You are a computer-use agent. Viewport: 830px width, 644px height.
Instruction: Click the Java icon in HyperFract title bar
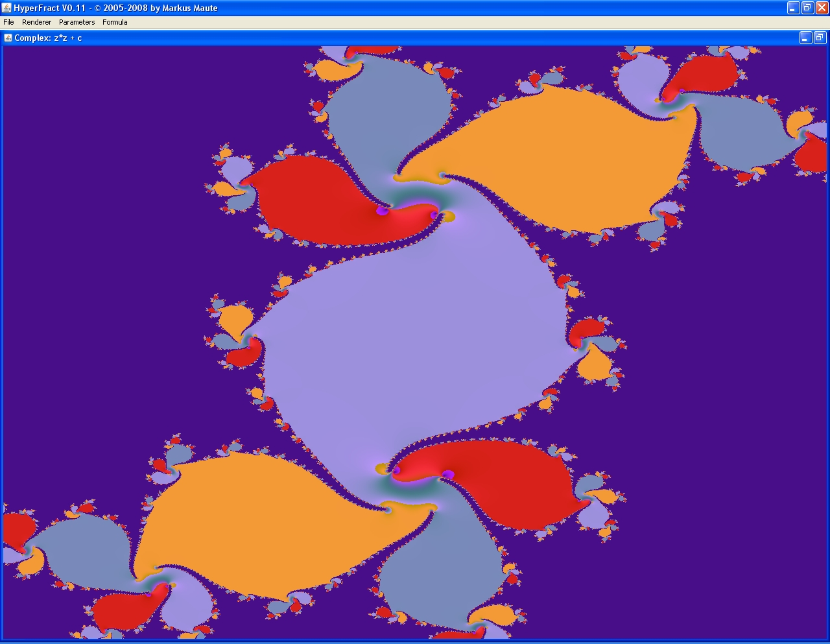6,8
